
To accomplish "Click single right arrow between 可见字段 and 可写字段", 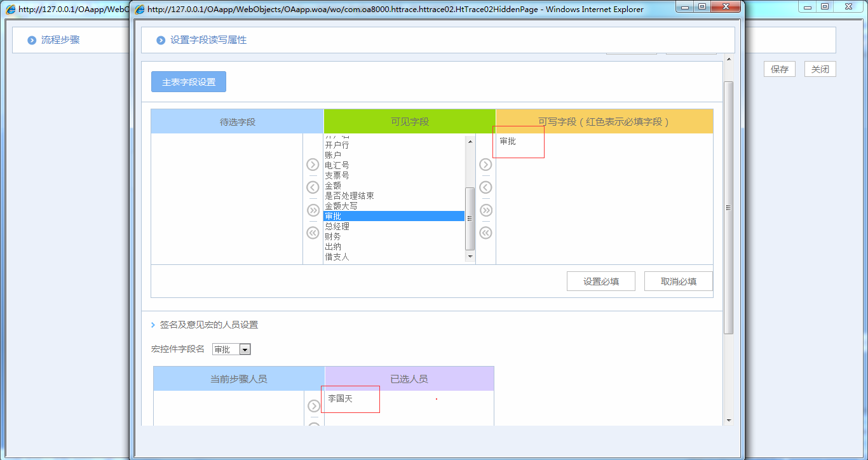I will click(485, 165).
